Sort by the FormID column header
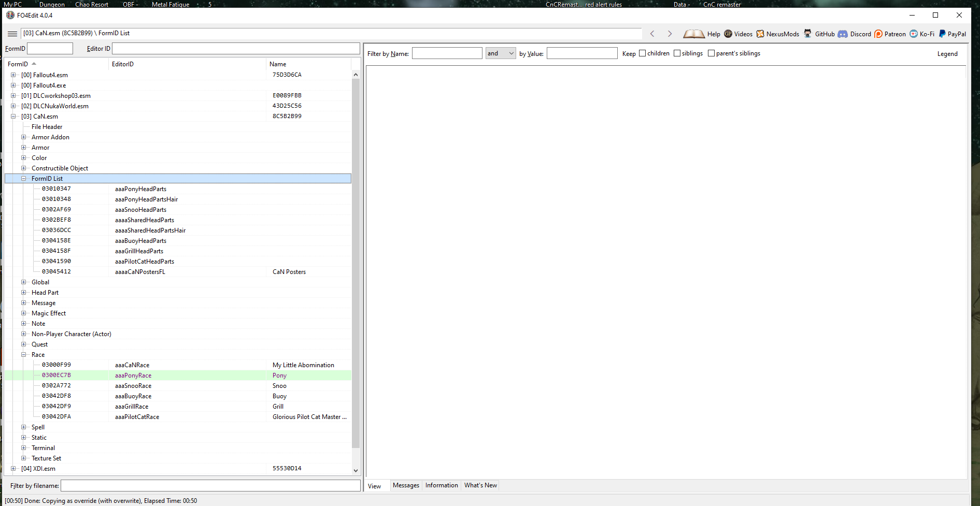980x506 pixels. [x=56, y=64]
